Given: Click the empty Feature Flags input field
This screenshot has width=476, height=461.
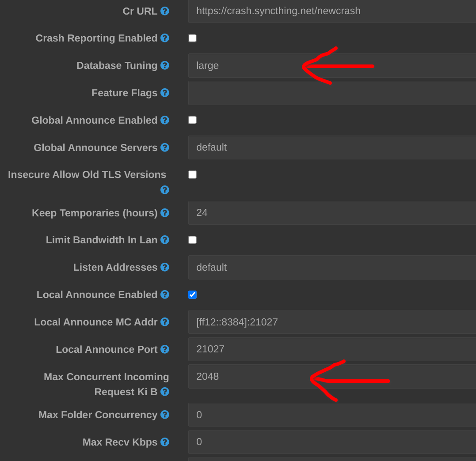Looking at the screenshot, I should (x=331, y=93).
